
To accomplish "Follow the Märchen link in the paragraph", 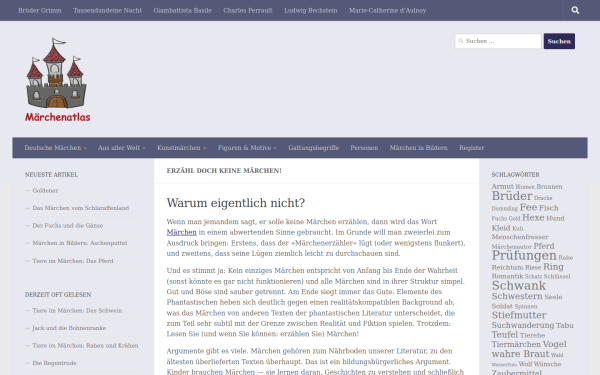I will (x=181, y=232).
